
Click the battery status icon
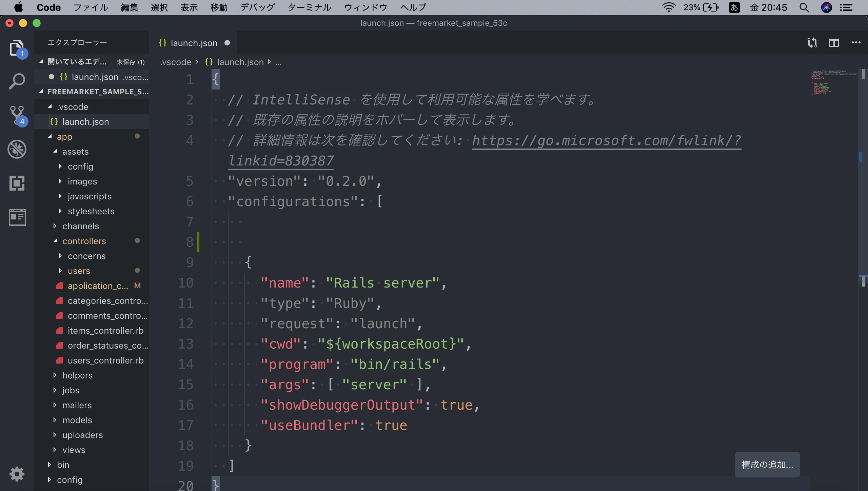pyautogui.click(x=711, y=7)
